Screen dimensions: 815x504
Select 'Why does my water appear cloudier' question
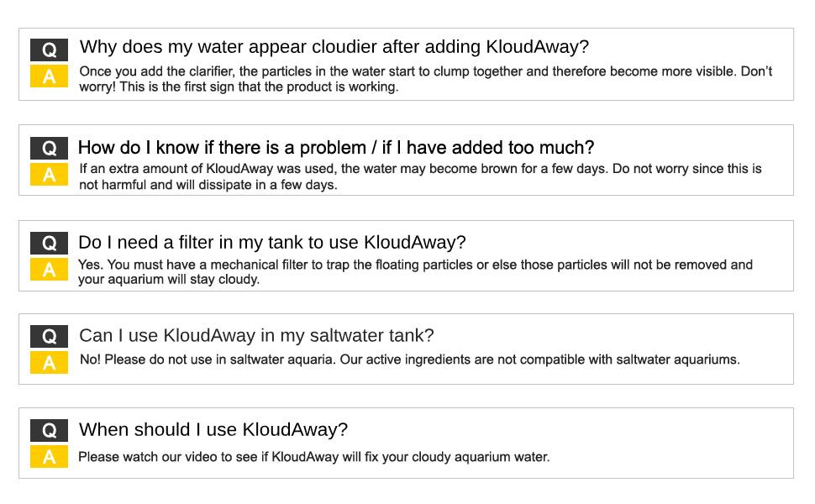point(334,47)
